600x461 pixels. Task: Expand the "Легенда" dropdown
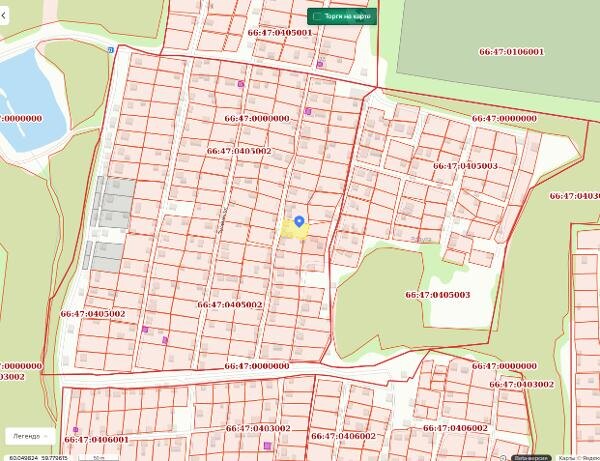pyautogui.click(x=30, y=436)
